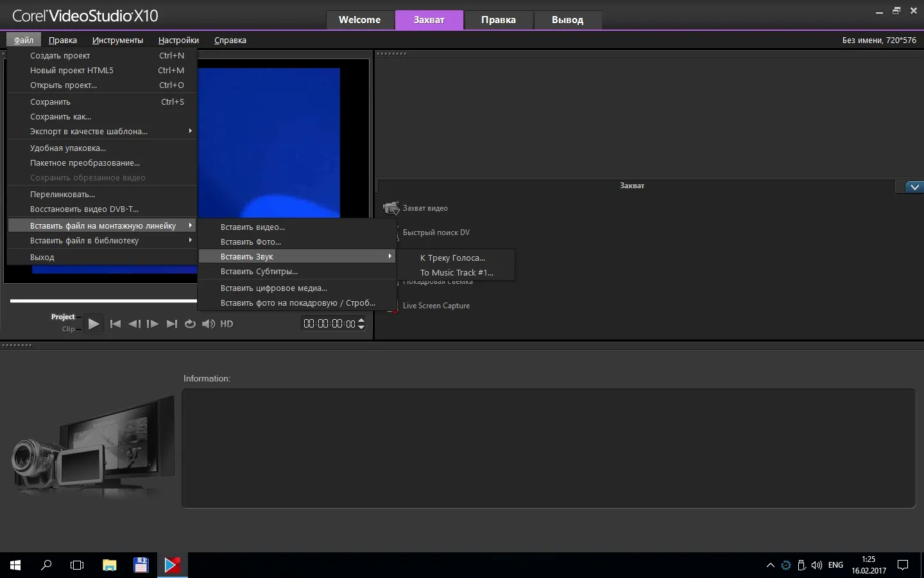The width and height of the screenshot is (924, 578).
Task: Select К Треку Голоса...
Action: [456, 258]
